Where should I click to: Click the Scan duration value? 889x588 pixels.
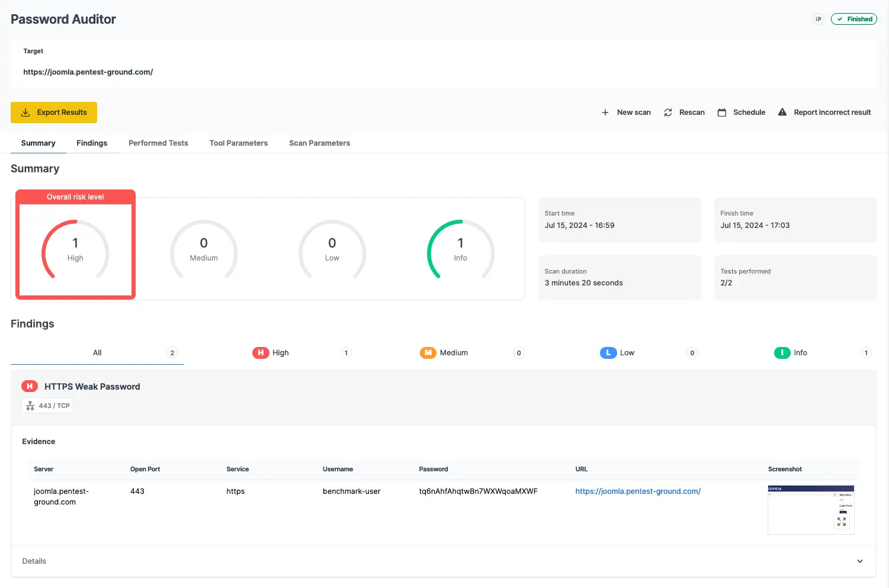pyautogui.click(x=584, y=283)
